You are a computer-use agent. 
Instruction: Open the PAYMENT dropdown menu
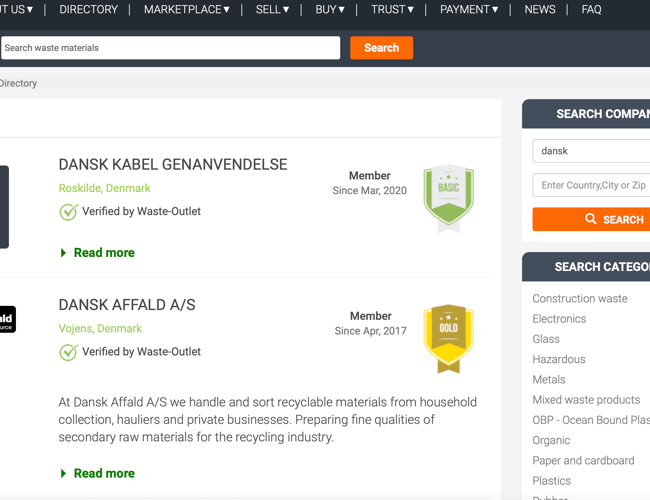(469, 10)
